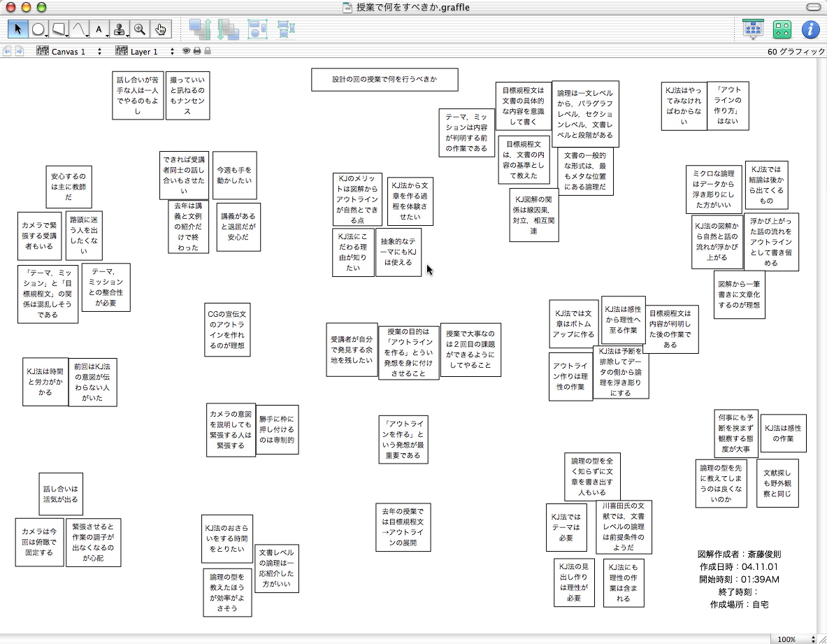Select the hand browse tool
The height and width of the screenshot is (644, 827).
tap(161, 29)
